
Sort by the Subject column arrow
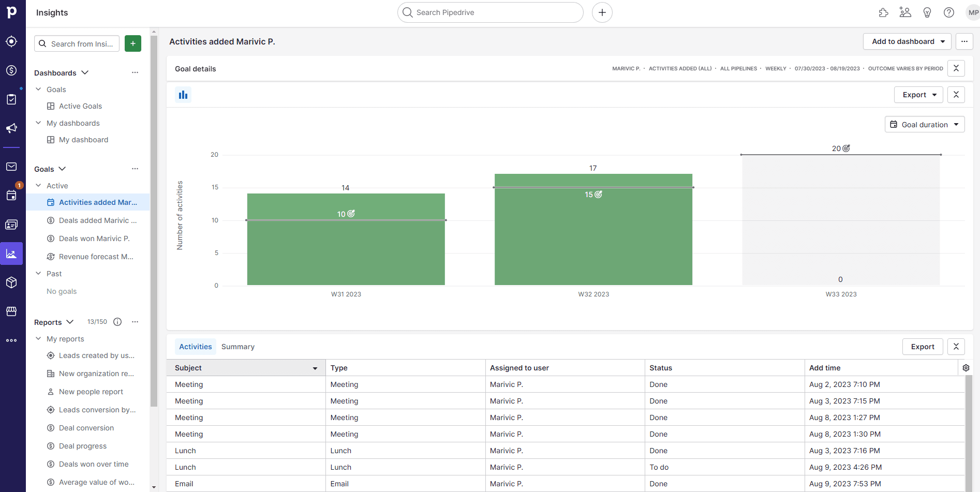pos(315,368)
